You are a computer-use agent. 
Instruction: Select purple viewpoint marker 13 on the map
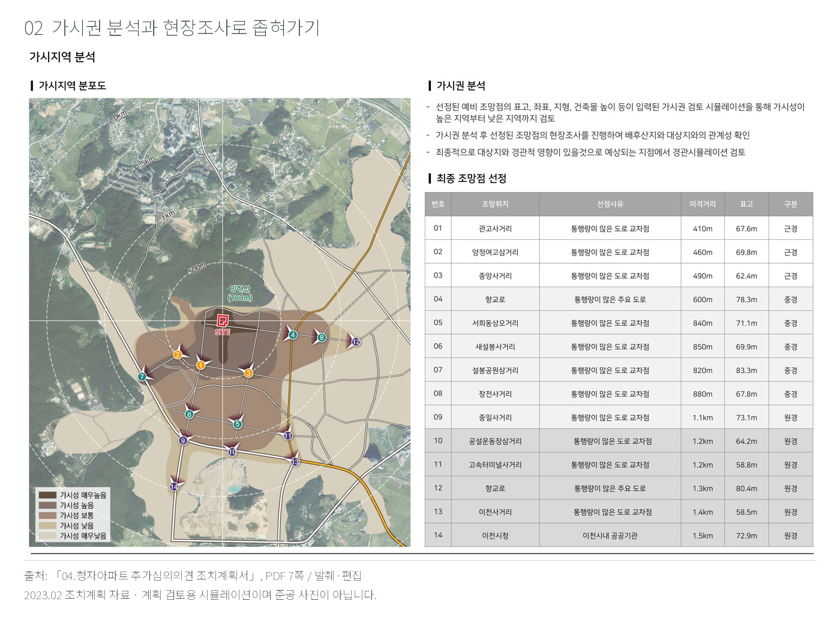295,462
